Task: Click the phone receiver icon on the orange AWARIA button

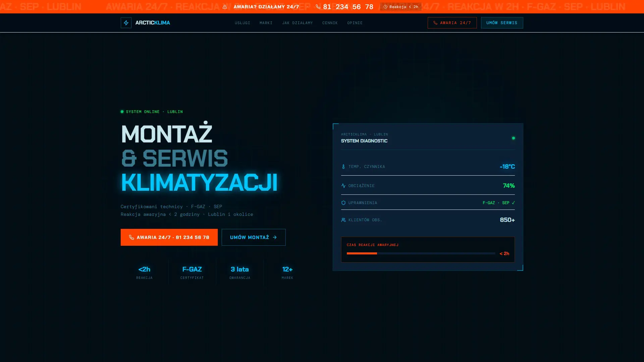Action: tap(131, 237)
